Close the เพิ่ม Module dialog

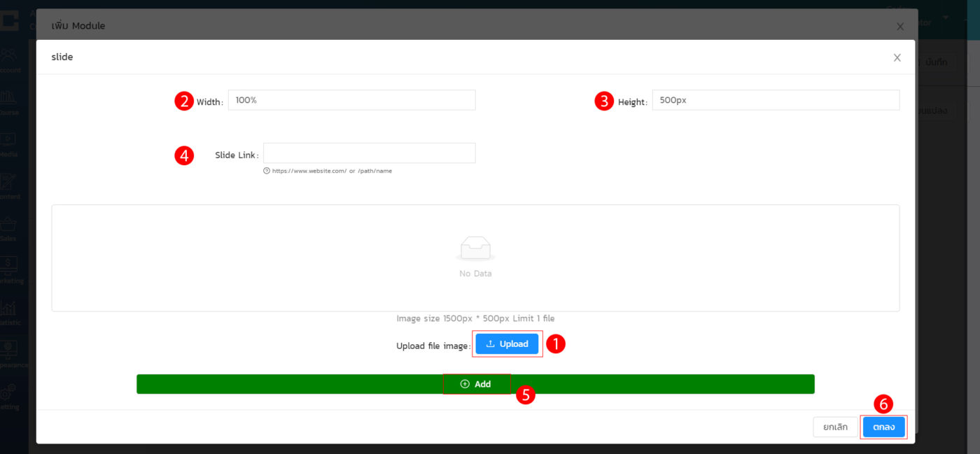coord(900,27)
